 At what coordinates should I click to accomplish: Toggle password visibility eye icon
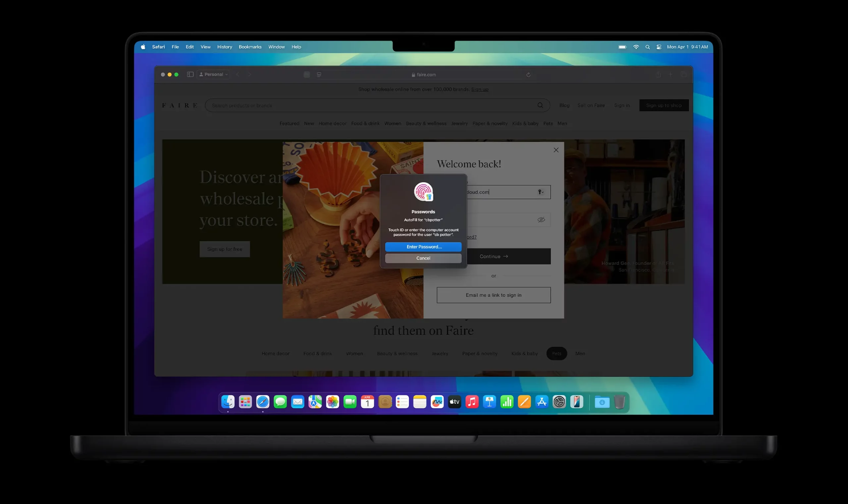click(x=541, y=220)
